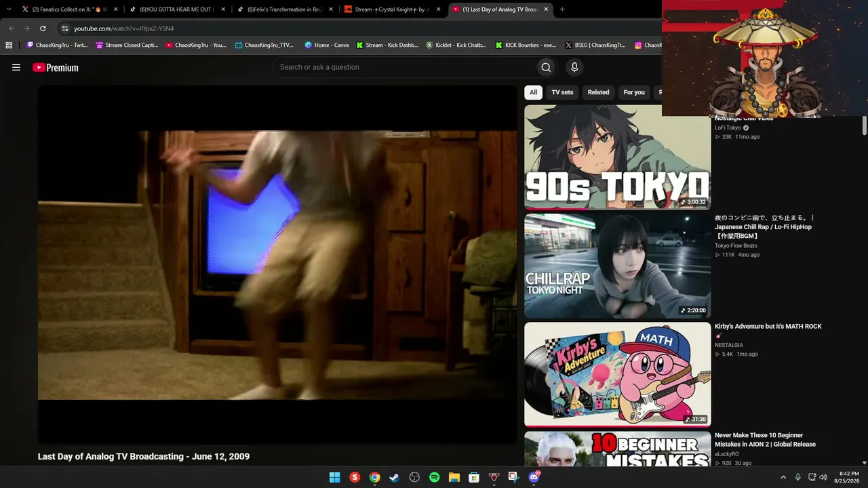This screenshot has width=868, height=488.
Task: Open ChaosKingTru Twitch bookmark
Action: (x=57, y=45)
